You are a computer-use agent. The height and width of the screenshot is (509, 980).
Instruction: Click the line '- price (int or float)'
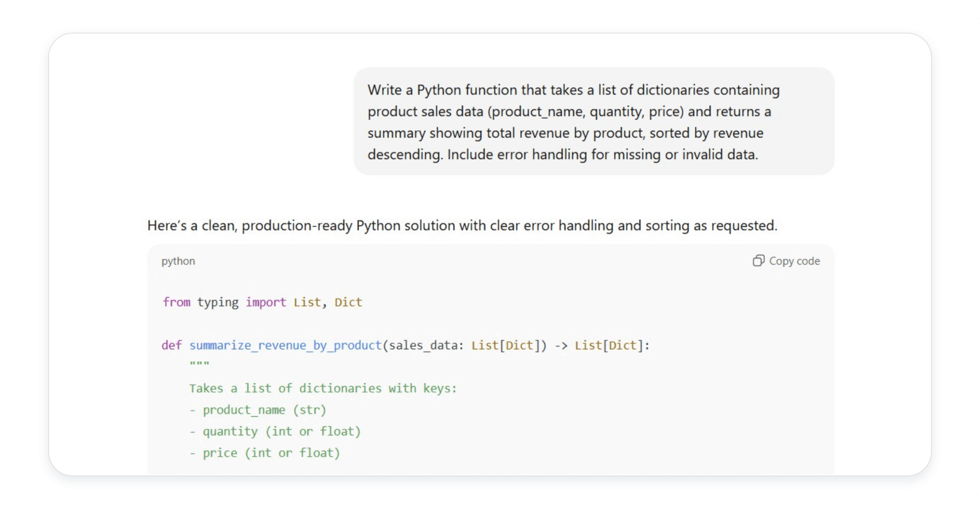pos(264,453)
